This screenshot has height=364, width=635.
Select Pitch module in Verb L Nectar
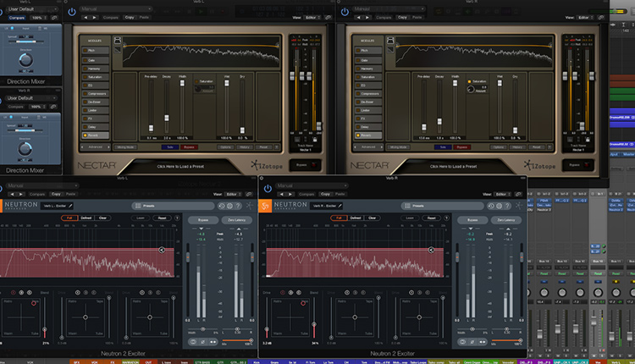96,51
